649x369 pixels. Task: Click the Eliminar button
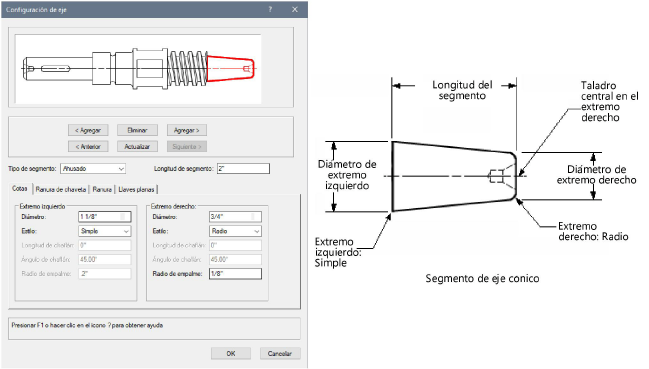point(137,130)
